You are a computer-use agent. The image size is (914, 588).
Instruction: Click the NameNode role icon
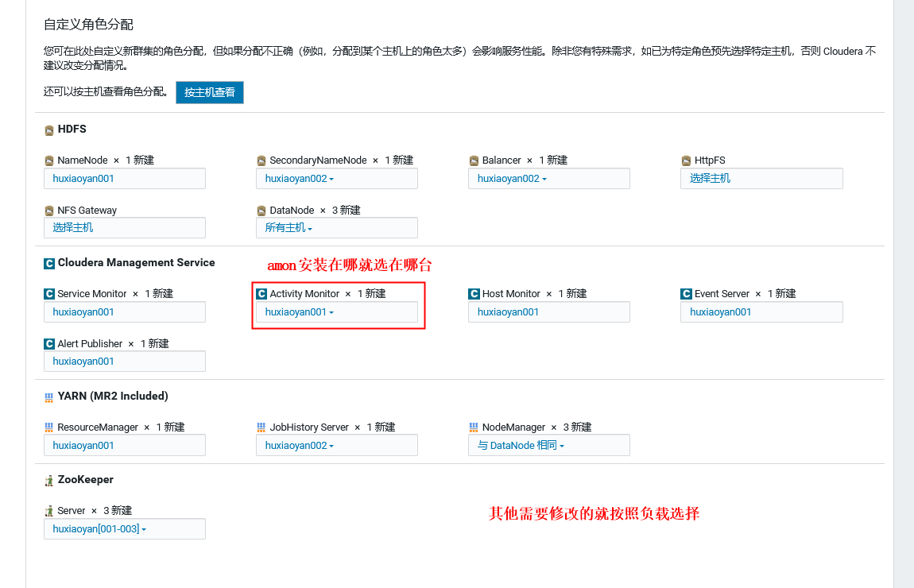49,161
